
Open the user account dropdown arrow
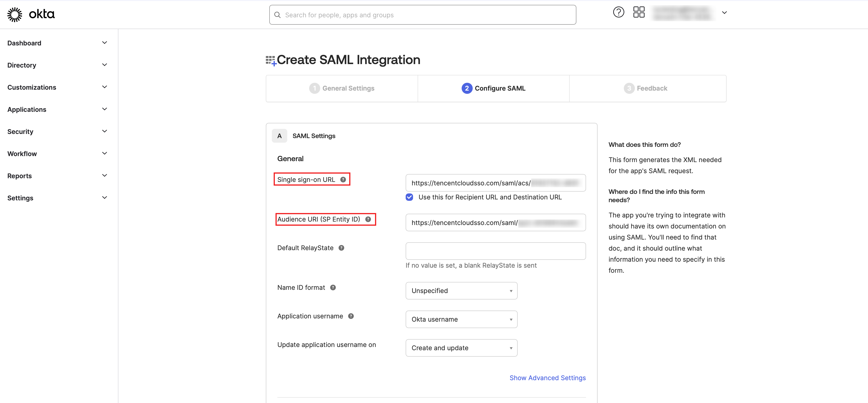tap(724, 13)
